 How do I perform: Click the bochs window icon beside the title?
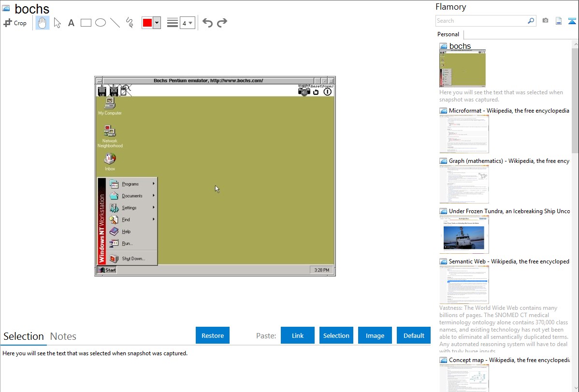click(6, 8)
